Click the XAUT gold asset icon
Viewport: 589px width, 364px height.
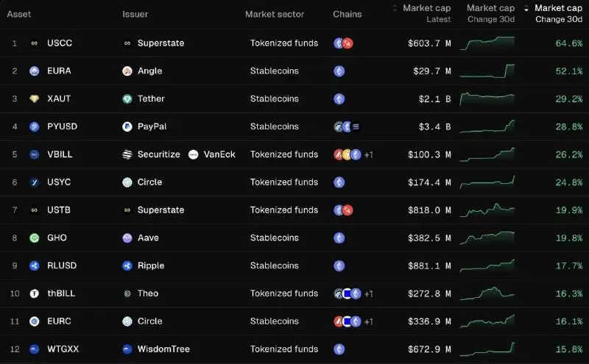(x=34, y=99)
